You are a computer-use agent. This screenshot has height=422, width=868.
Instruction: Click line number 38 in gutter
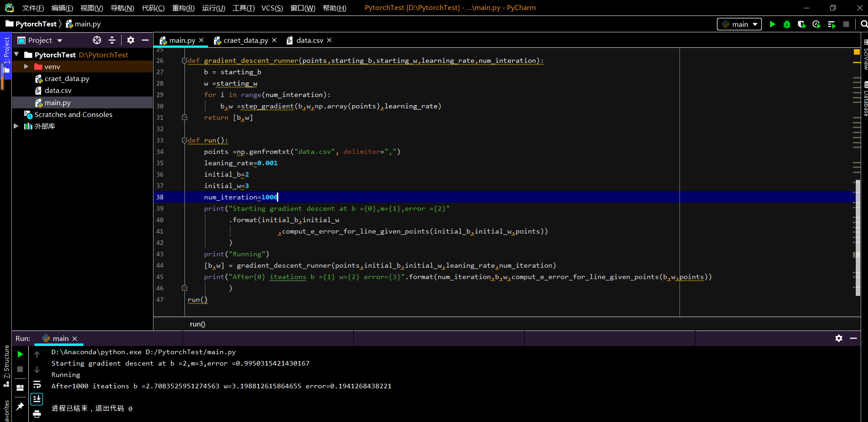click(160, 197)
